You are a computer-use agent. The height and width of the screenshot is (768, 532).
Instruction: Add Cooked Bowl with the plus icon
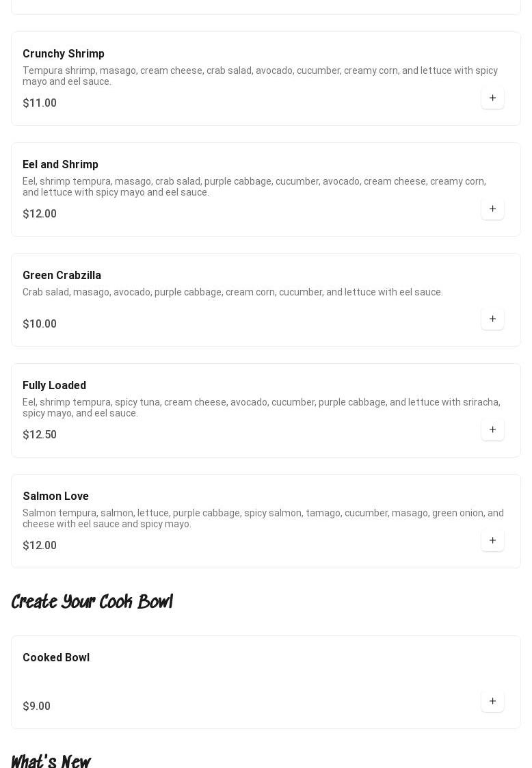click(x=492, y=701)
